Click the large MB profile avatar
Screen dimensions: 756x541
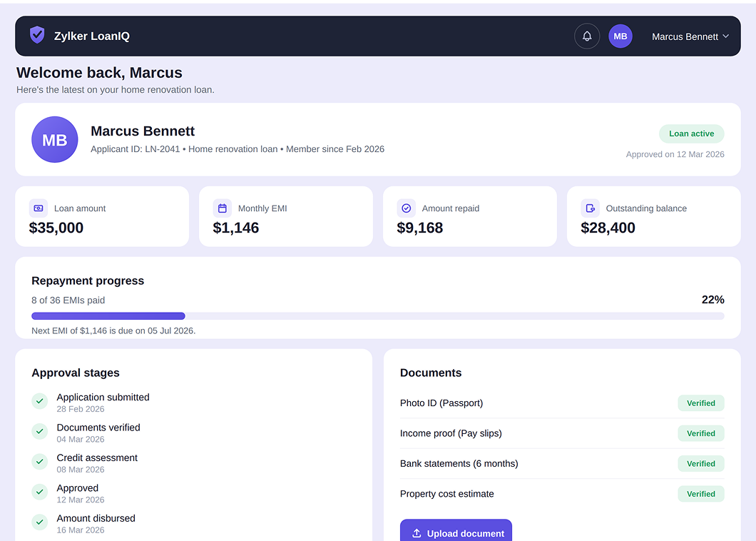(x=54, y=139)
